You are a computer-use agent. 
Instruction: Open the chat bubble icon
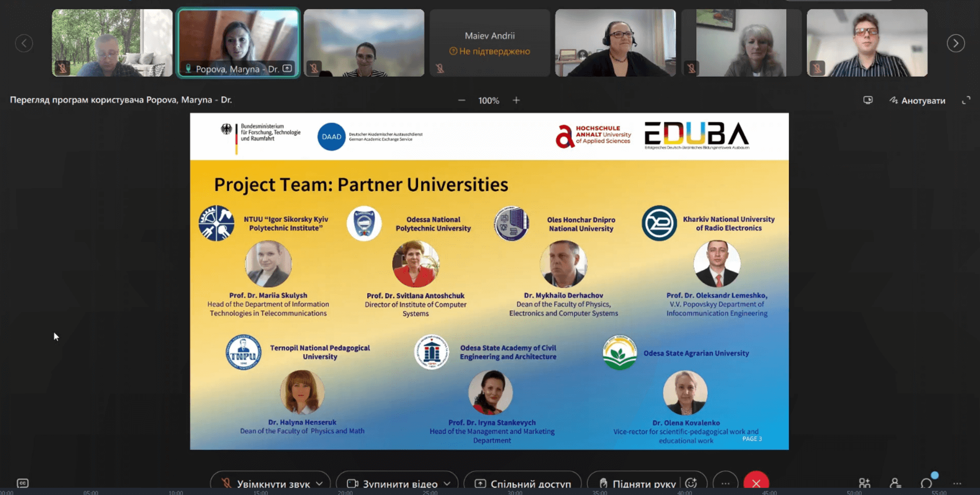[x=927, y=483]
